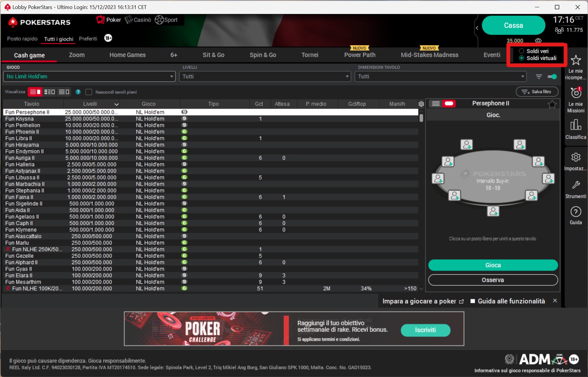588x377 pixels.
Task: Toggle the filter on/off switch
Action: click(552, 77)
